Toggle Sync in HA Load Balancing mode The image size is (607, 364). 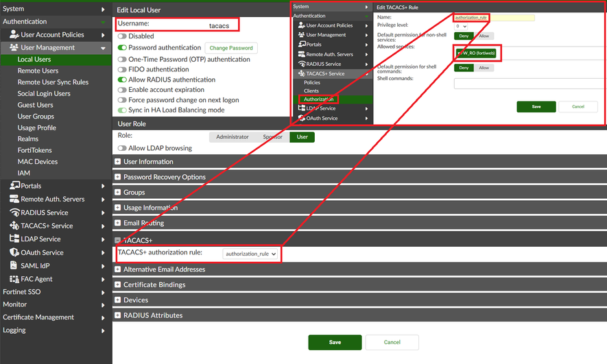(122, 110)
